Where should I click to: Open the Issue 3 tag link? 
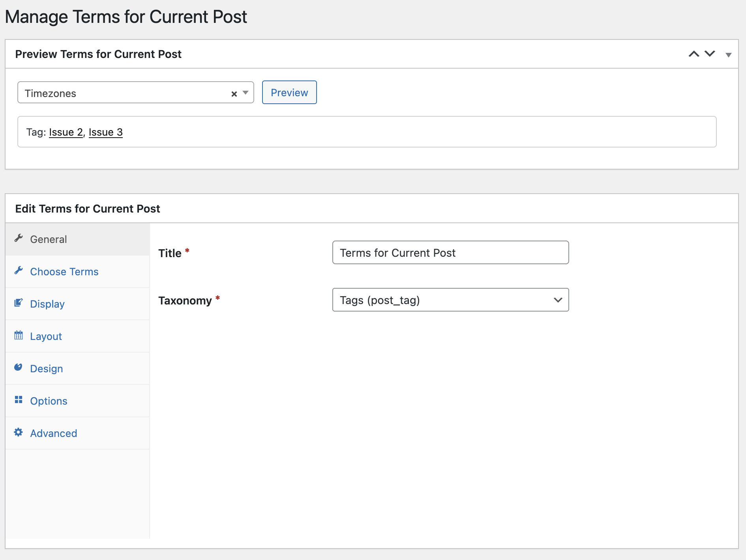105,133
